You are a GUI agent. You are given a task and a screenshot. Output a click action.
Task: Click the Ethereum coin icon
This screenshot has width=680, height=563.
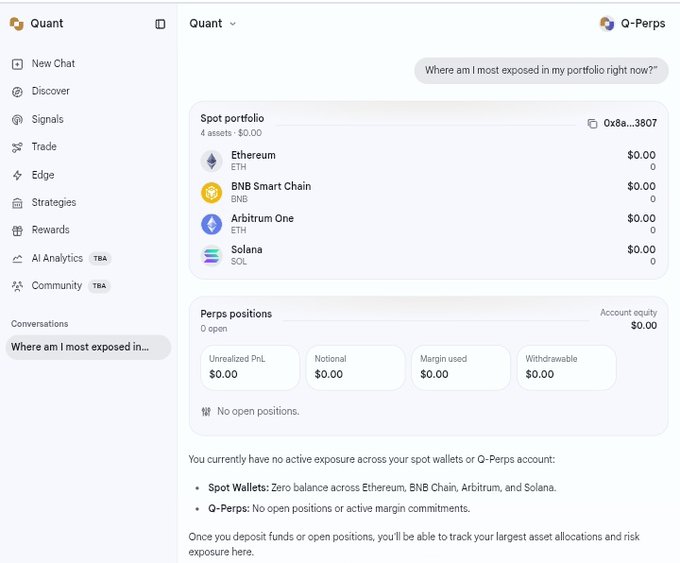point(212,161)
